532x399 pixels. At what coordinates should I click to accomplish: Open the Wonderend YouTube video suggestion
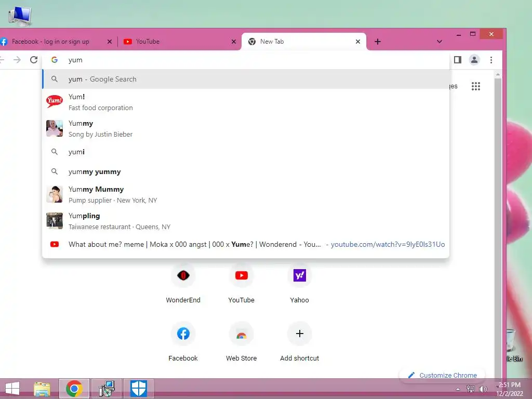[x=246, y=244]
